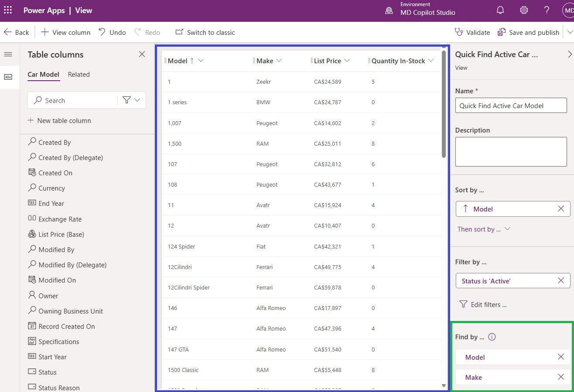The height and width of the screenshot is (392, 574).
Task: Add a View column
Action: tap(66, 32)
